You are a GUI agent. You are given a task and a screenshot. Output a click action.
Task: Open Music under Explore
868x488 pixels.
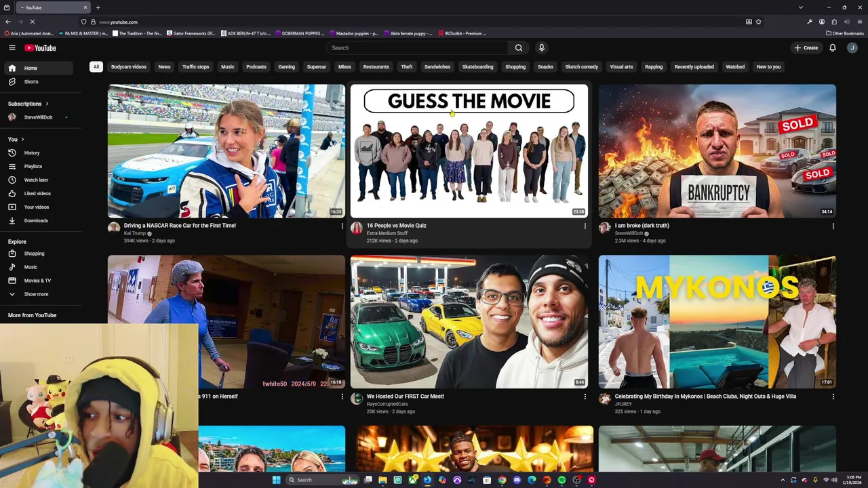(38, 267)
